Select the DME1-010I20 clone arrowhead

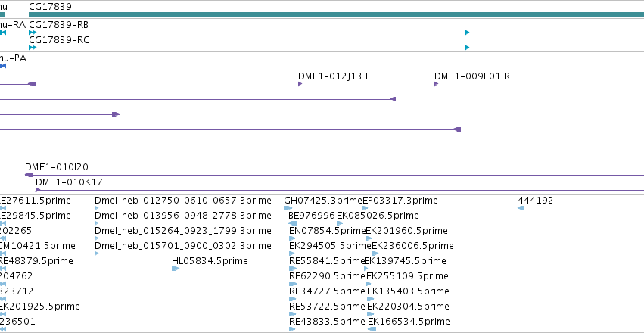coord(29,175)
